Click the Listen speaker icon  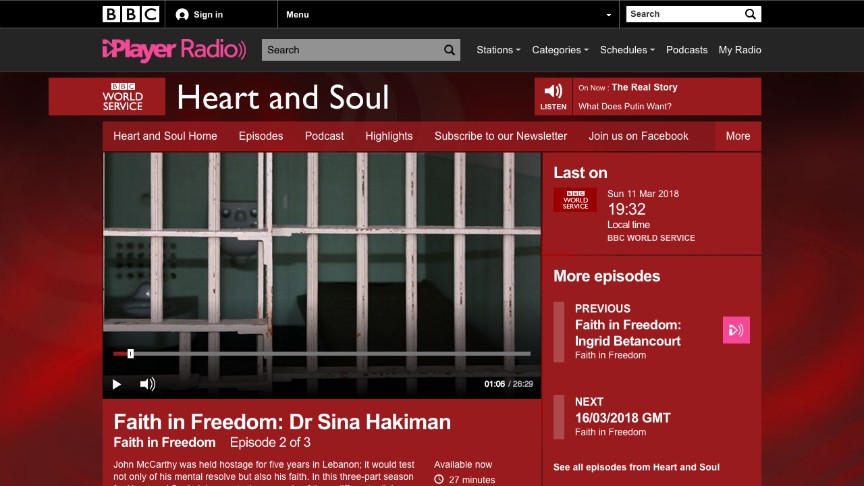(x=553, y=91)
